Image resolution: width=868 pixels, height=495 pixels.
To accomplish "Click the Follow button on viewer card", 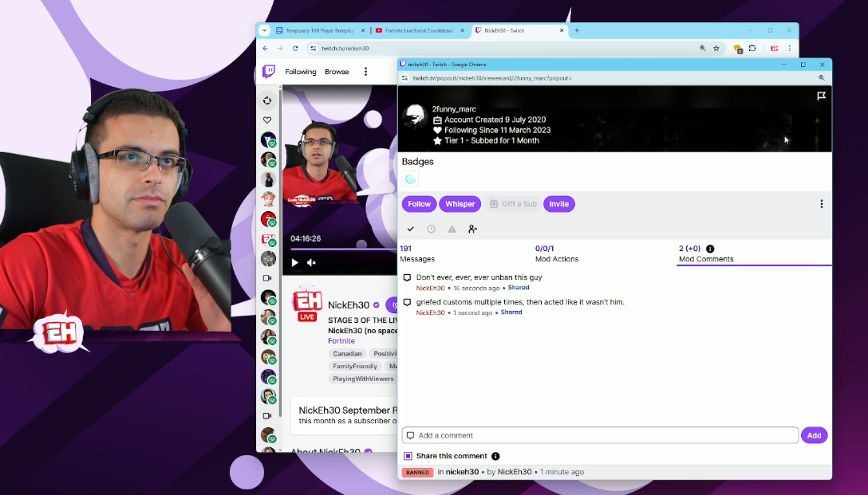I will (x=419, y=204).
